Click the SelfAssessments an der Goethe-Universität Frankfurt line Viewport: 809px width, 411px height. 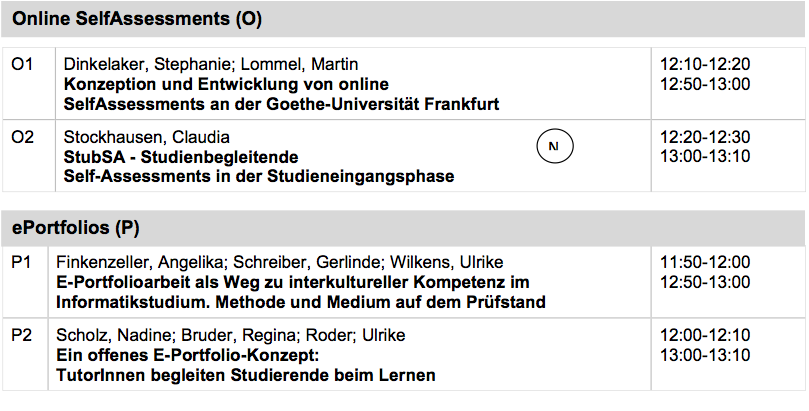tap(281, 104)
